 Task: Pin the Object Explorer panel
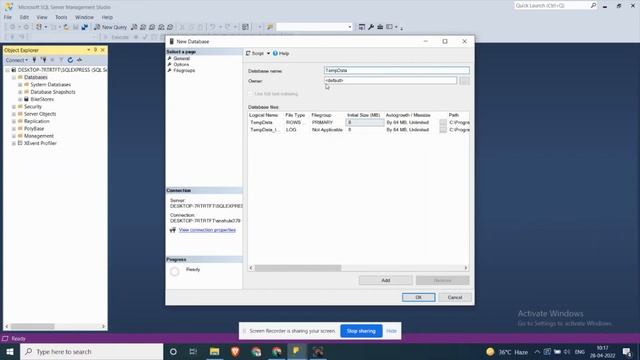point(95,50)
